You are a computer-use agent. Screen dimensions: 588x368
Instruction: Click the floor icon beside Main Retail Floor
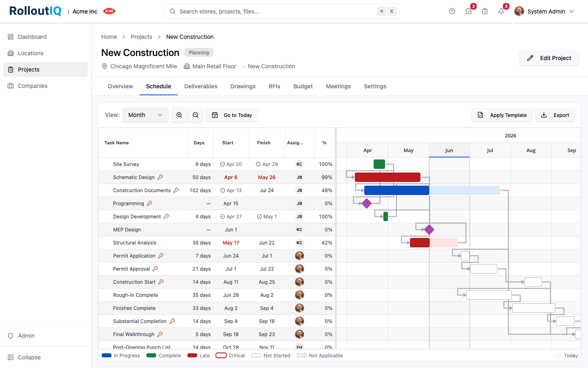coord(187,66)
